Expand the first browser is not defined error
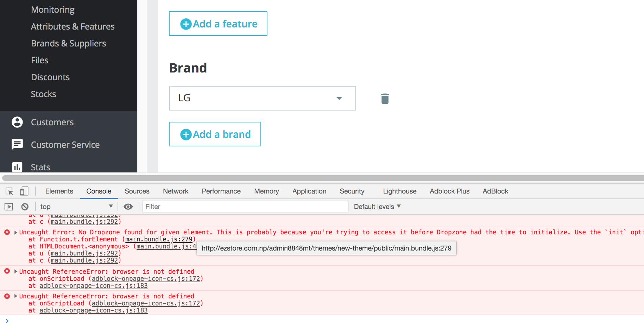The image size is (644, 335). [x=16, y=272]
